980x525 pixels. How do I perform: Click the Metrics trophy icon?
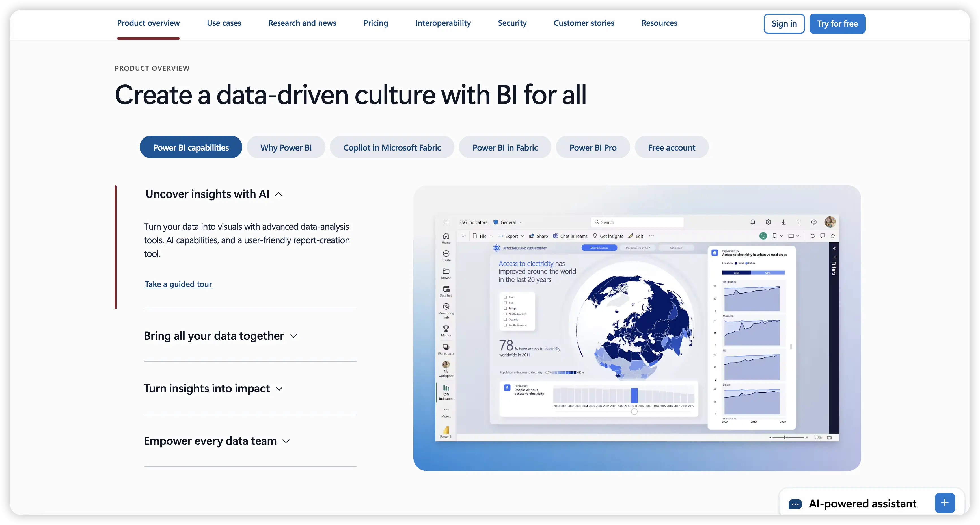pyautogui.click(x=446, y=328)
